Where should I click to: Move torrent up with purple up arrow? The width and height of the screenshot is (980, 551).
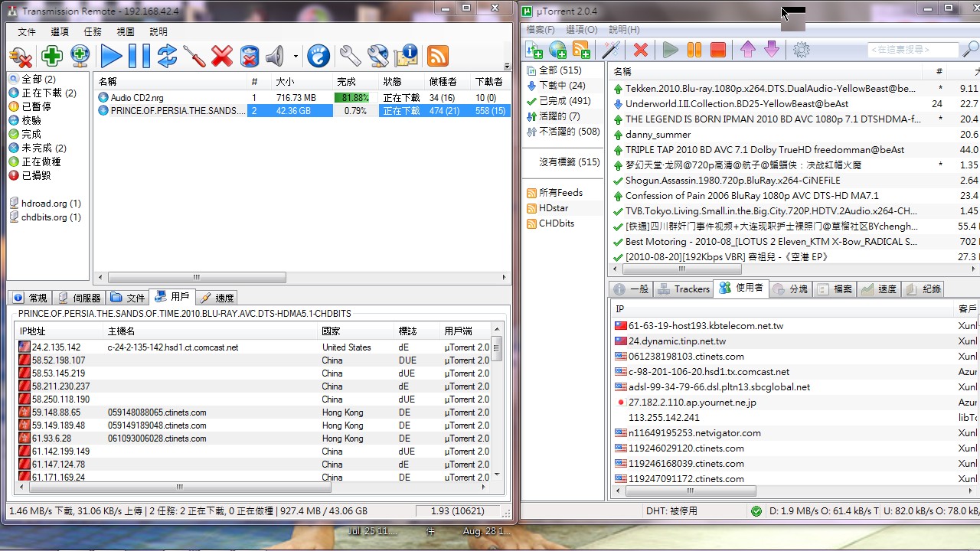pyautogui.click(x=748, y=50)
